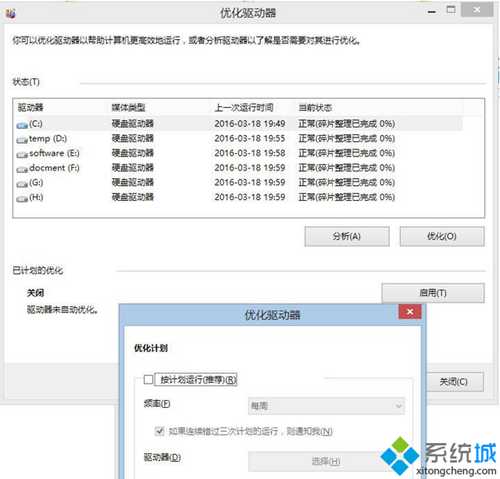Click the 分析(A) button

(347, 236)
